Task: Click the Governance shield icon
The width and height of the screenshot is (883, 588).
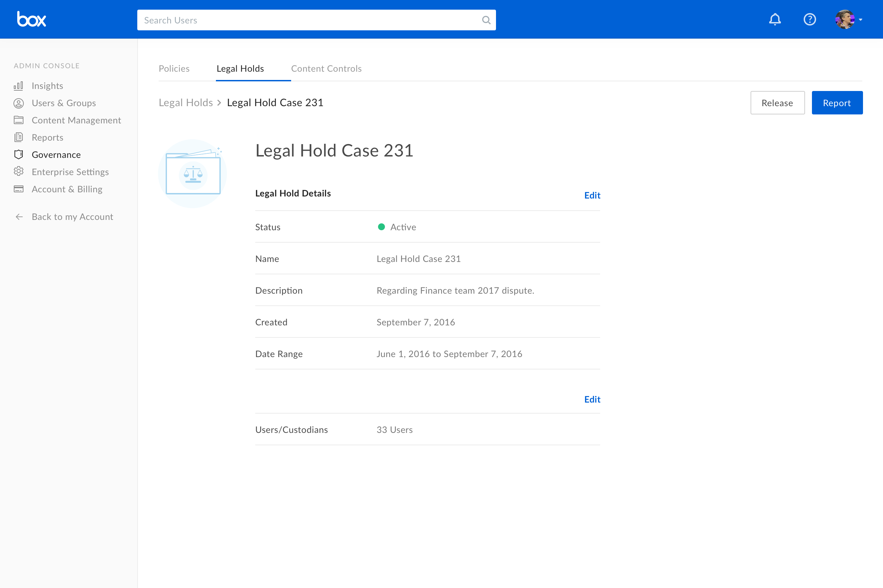Action: 18,154
